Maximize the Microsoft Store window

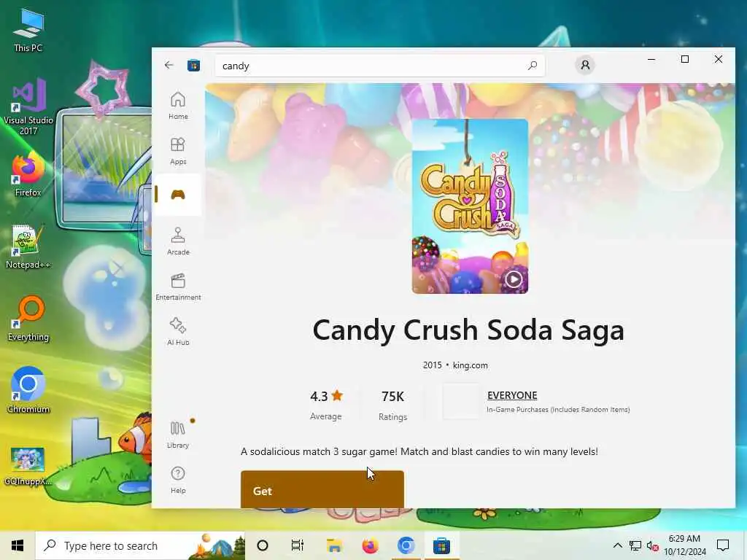(684, 59)
